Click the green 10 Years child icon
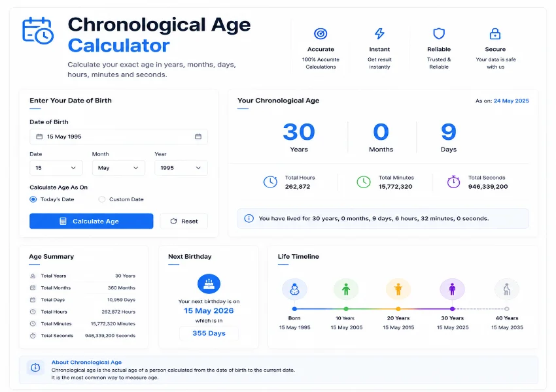The image size is (556, 392). coord(346,289)
